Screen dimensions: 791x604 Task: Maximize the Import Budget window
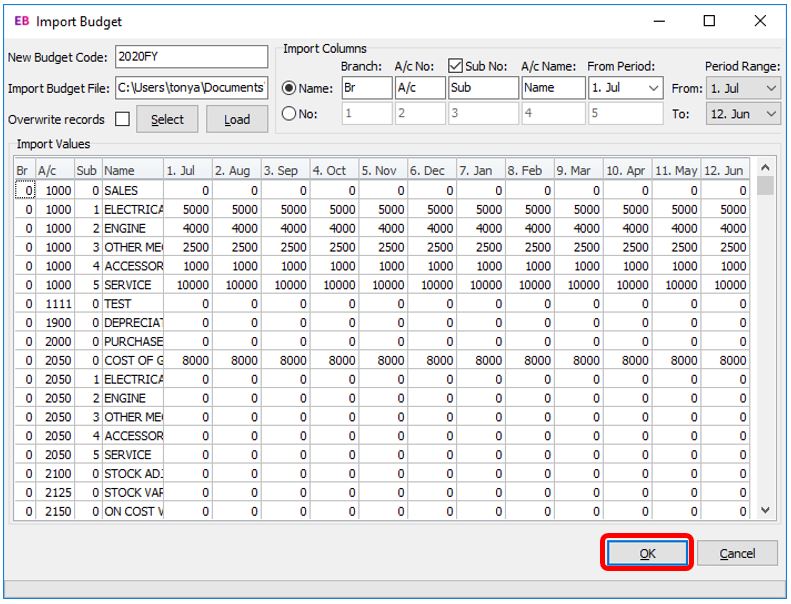(x=709, y=21)
